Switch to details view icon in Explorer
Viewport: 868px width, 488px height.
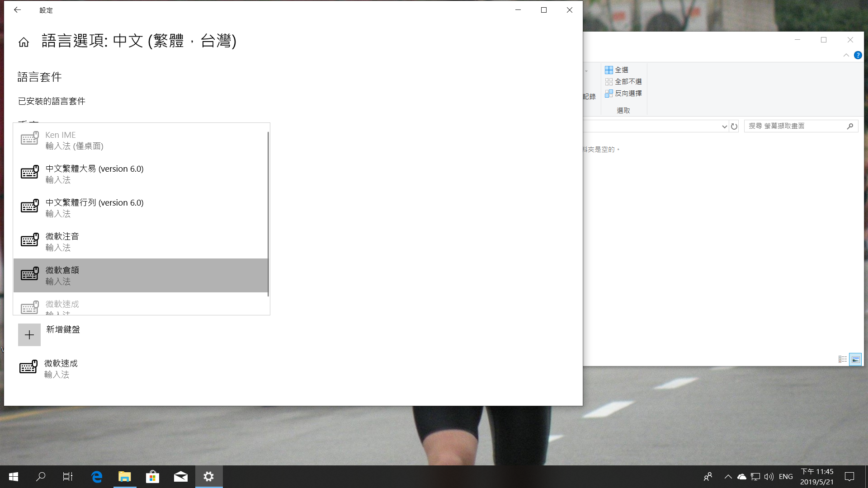point(843,359)
